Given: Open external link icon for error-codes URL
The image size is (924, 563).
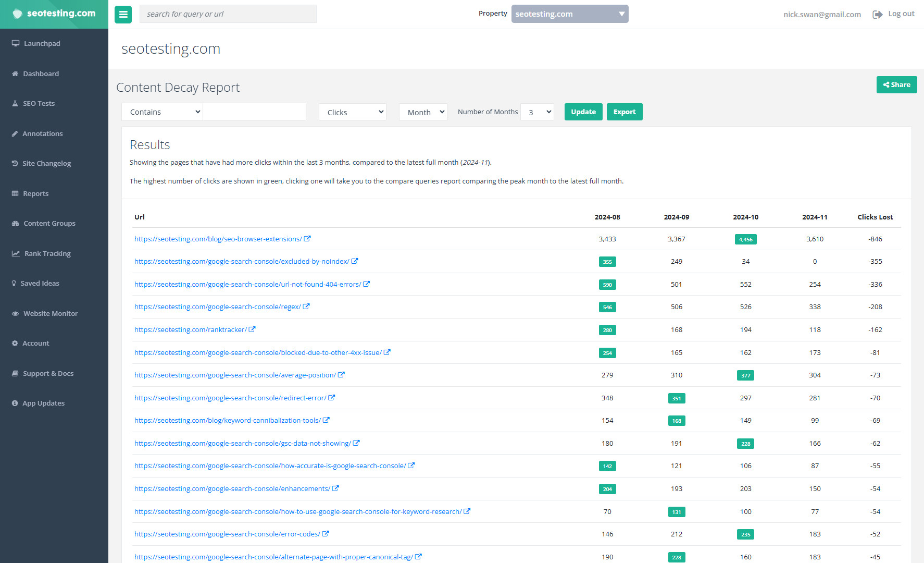Looking at the screenshot, I should (x=326, y=534).
